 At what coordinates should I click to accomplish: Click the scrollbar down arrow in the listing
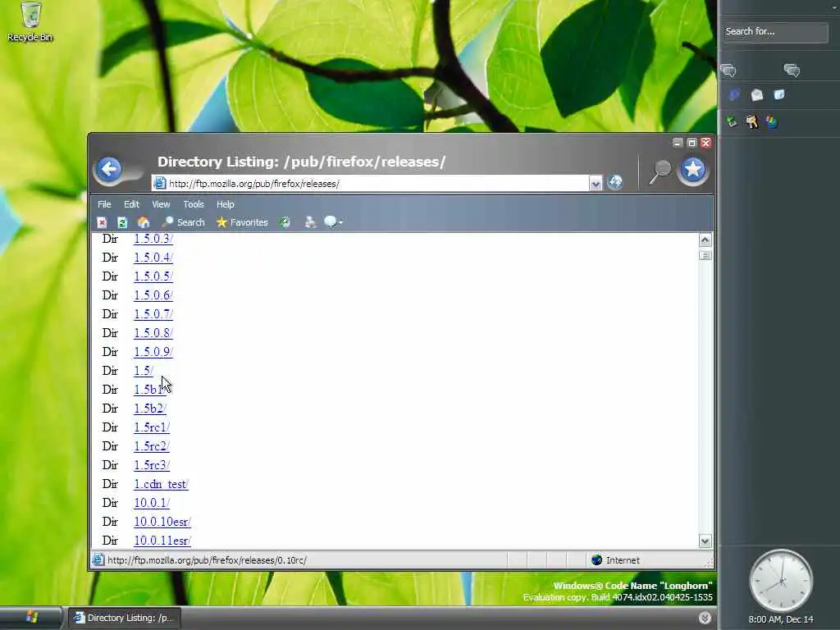pyautogui.click(x=705, y=541)
